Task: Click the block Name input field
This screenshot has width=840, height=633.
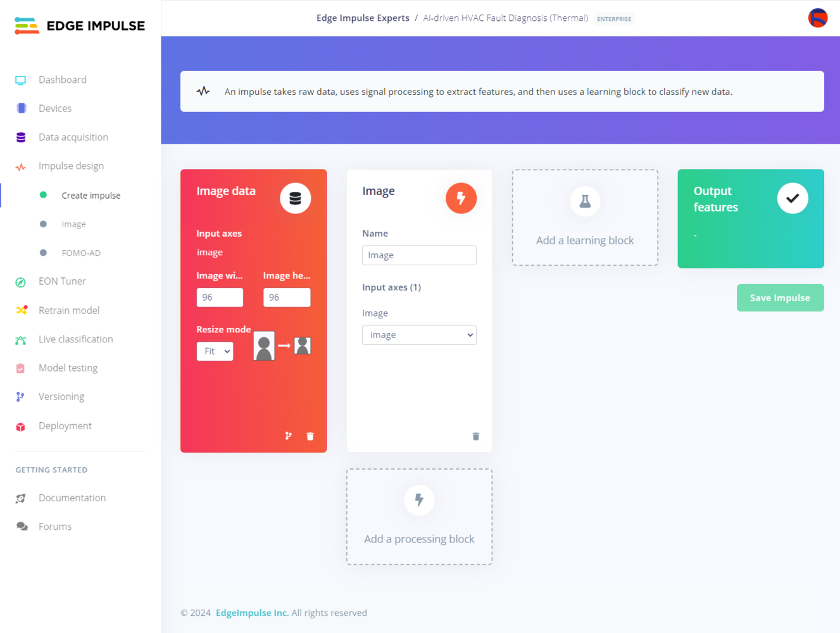Action: 419,255
